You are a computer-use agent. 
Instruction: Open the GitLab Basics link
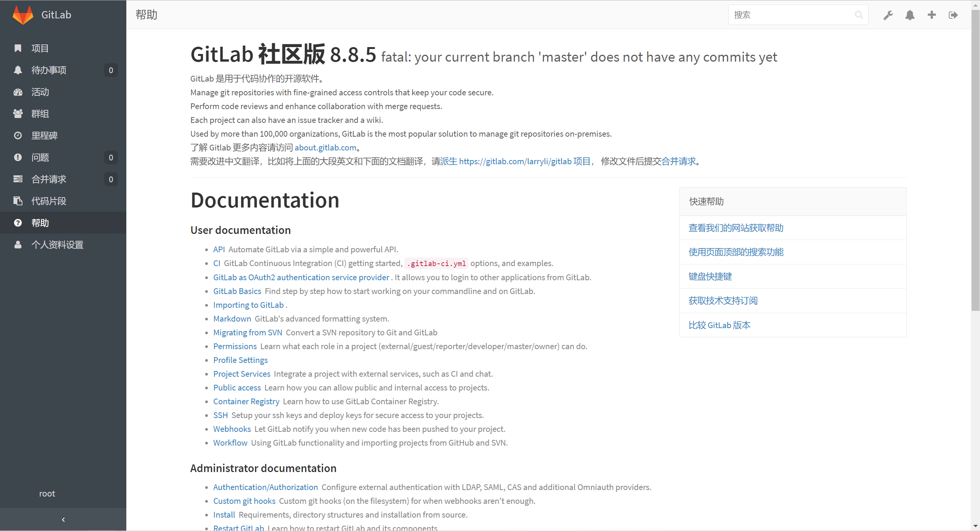coord(237,291)
